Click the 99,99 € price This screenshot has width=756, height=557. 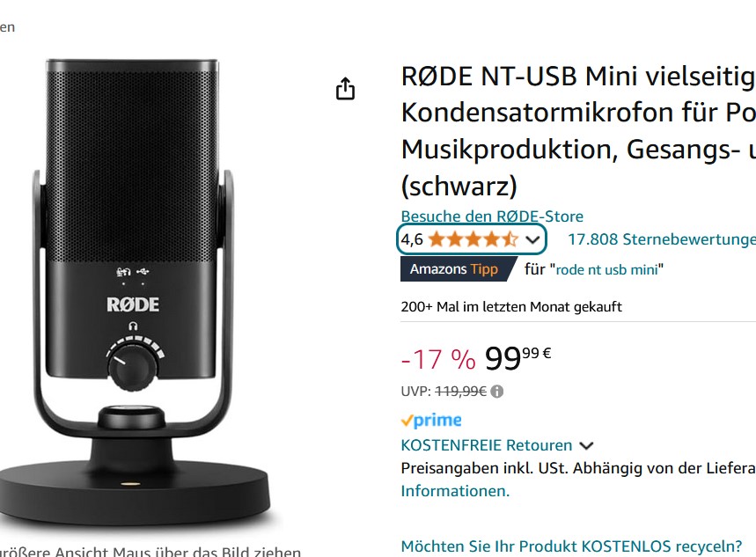[x=517, y=359]
